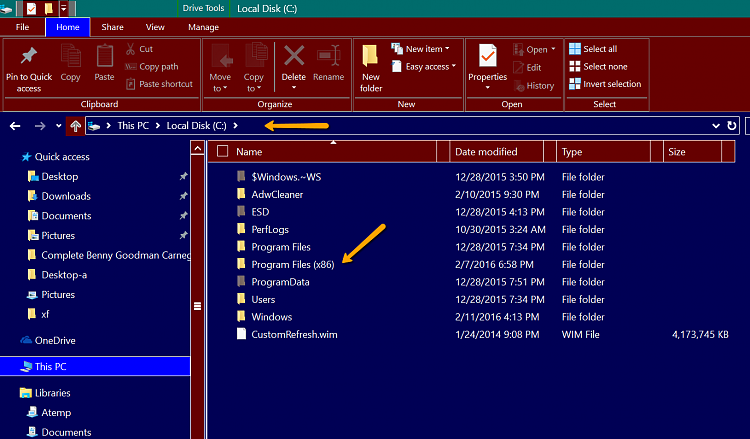Select This PC in the navigation pane

[x=95, y=366]
